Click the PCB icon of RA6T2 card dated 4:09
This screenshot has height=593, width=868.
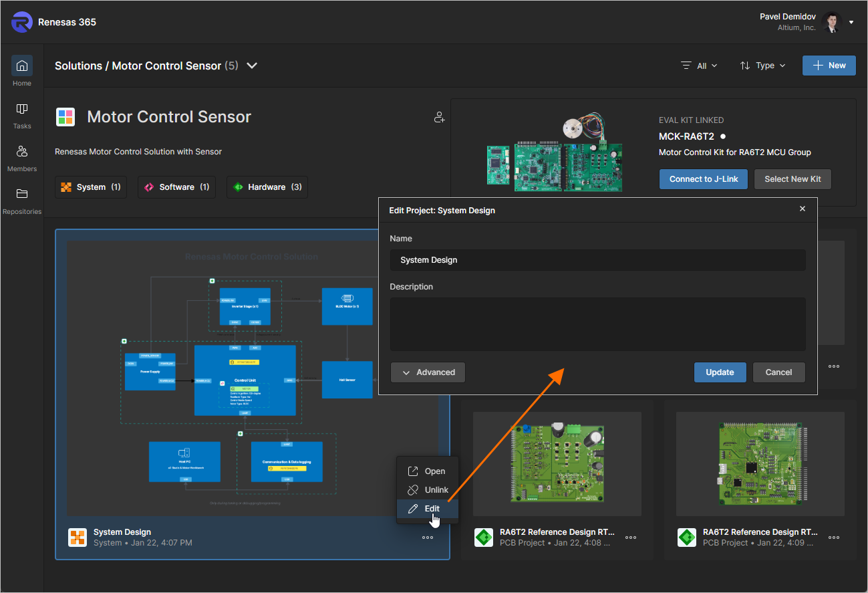[x=687, y=538]
